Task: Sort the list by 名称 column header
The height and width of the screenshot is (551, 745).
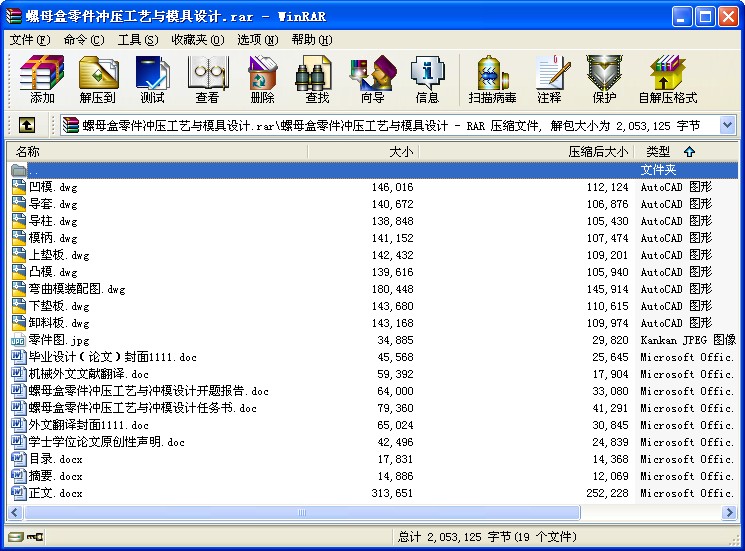Action: click(150, 151)
